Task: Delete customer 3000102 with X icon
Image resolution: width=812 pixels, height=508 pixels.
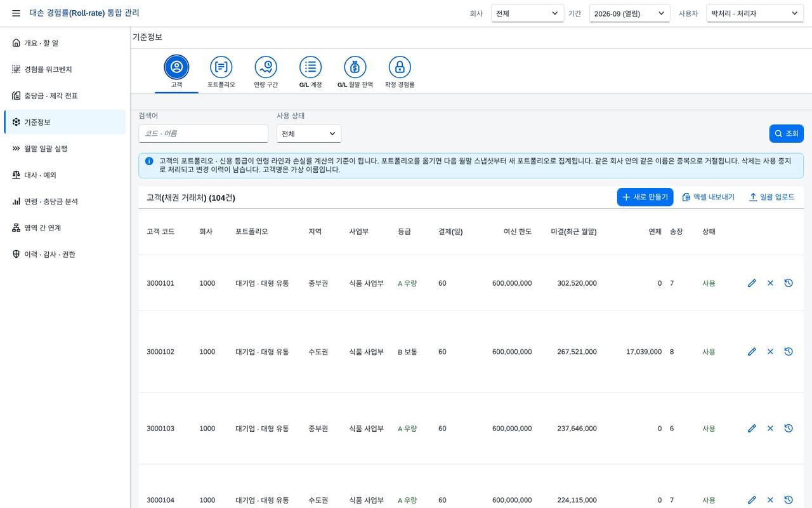Action: tap(770, 352)
